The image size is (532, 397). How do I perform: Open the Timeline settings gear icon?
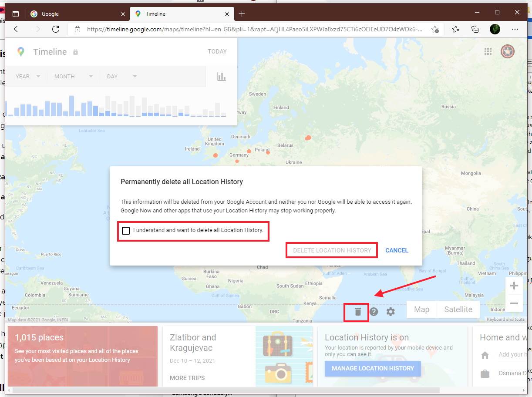[x=390, y=311]
